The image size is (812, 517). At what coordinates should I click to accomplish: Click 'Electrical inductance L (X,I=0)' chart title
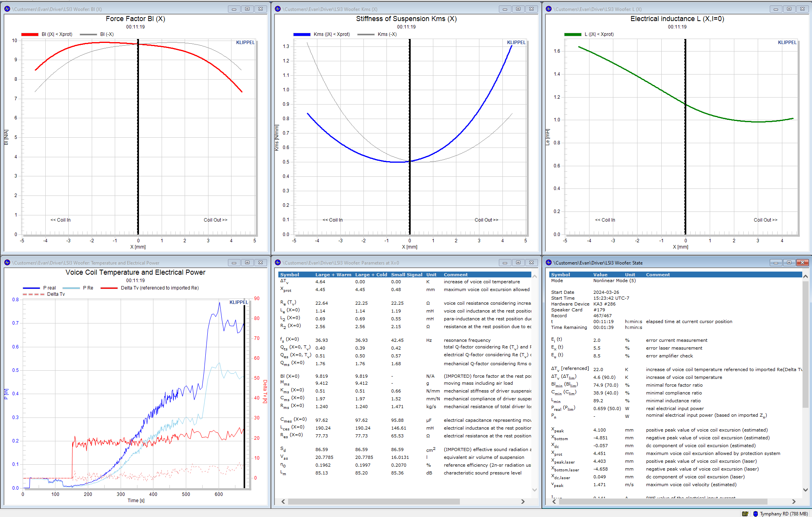coord(677,19)
